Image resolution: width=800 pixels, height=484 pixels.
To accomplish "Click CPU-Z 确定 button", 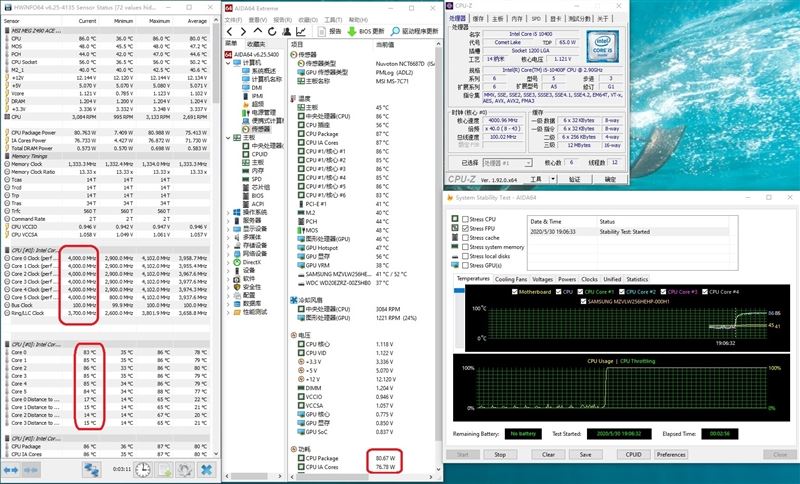I will [610, 179].
